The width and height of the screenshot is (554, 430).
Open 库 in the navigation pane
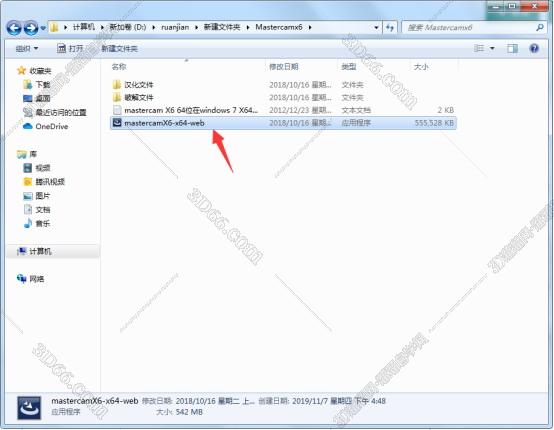(x=33, y=154)
